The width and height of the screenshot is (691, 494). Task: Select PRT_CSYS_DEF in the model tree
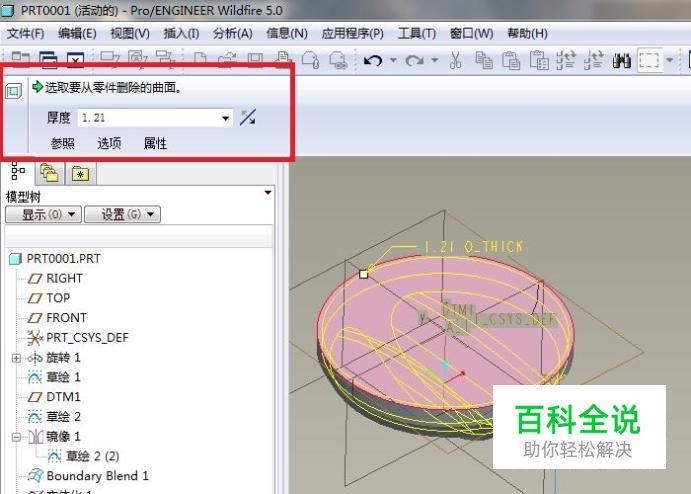coord(87,338)
